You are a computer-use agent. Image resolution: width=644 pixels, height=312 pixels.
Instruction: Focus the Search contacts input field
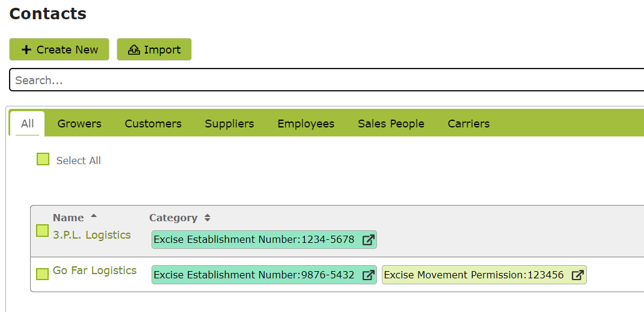[x=327, y=79]
